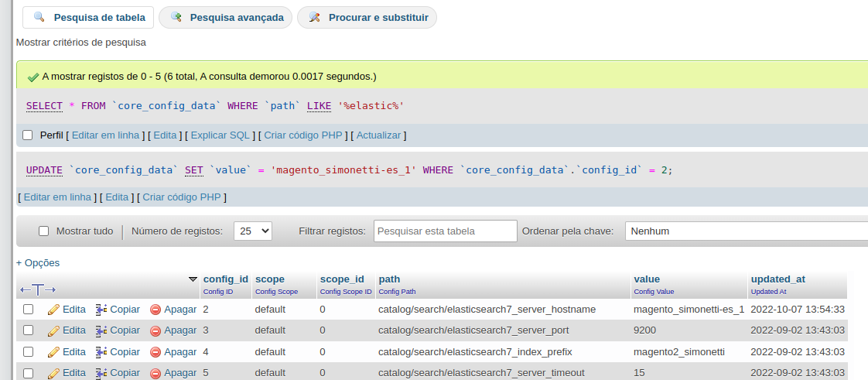Click red Apagar icon for config_id 2
The image size is (868, 380).
click(155, 310)
